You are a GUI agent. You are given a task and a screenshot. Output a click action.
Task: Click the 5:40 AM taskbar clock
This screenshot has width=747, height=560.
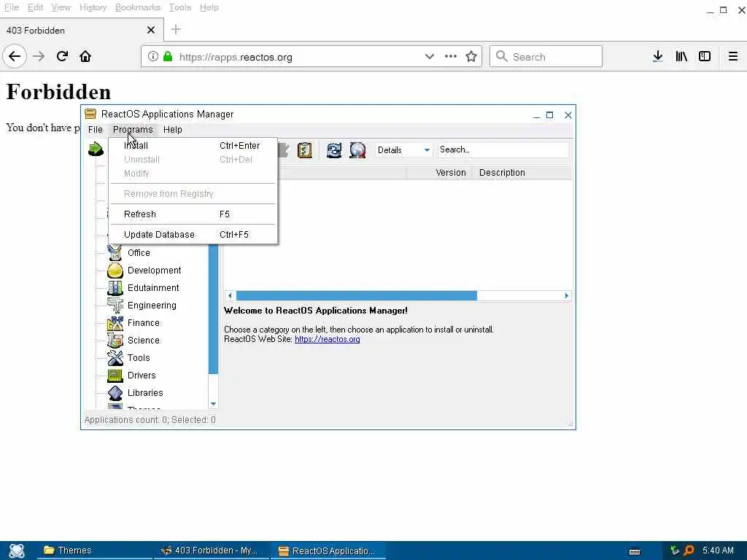pyautogui.click(x=718, y=551)
